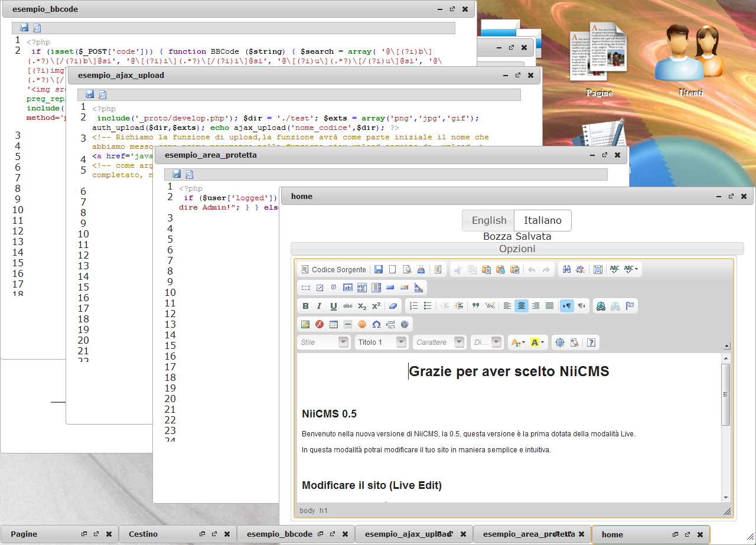Open the Stile dropdown

click(x=324, y=342)
